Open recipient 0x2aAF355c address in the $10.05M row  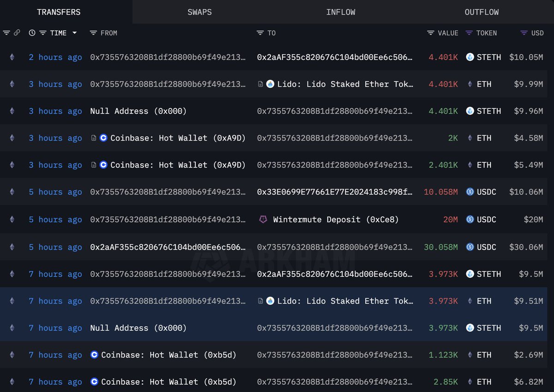(335, 57)
